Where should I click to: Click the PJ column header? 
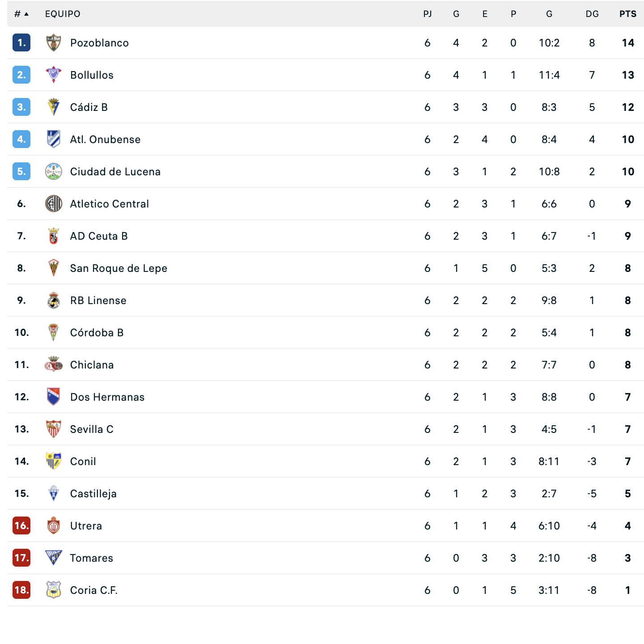pyautogui.click(x=427, y=14)
